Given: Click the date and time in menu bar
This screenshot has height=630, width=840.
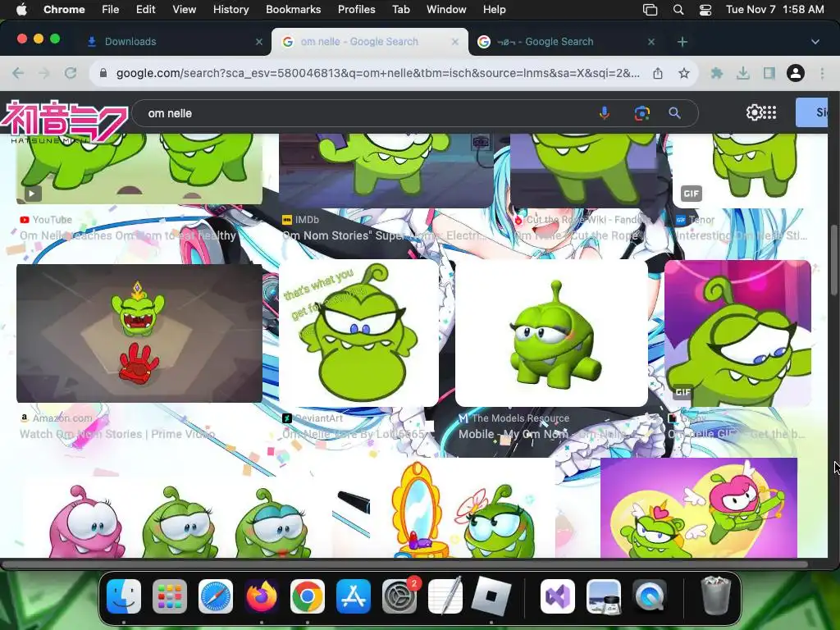Looking at the screenshot, I should [775, 10].
